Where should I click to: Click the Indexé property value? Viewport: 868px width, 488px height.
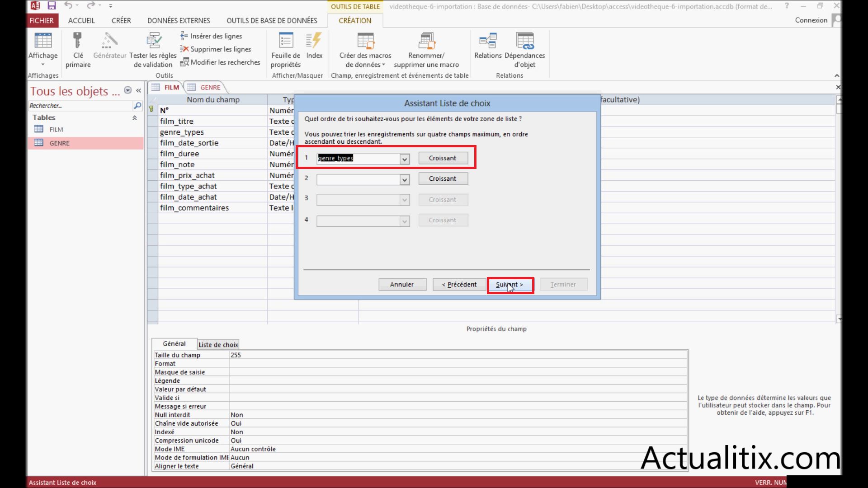click(458, 432)
